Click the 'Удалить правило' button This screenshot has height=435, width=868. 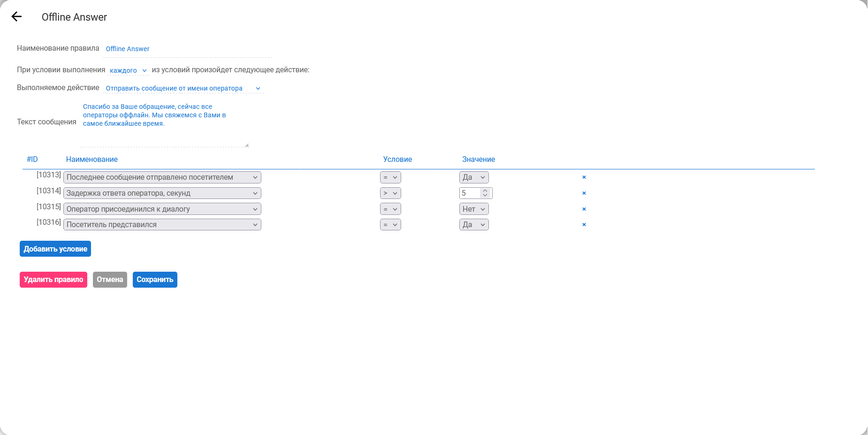click(53, 280)
